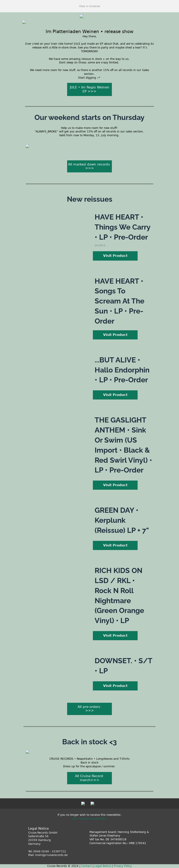Open the Cruise Records merch image
The image size is (179, 868).
(x=28, y=752)
